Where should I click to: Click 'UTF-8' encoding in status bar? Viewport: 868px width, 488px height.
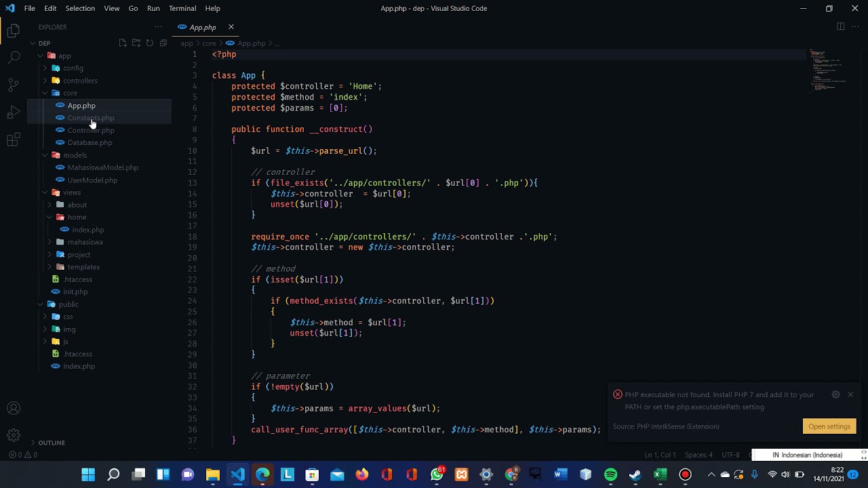(730, 455)
